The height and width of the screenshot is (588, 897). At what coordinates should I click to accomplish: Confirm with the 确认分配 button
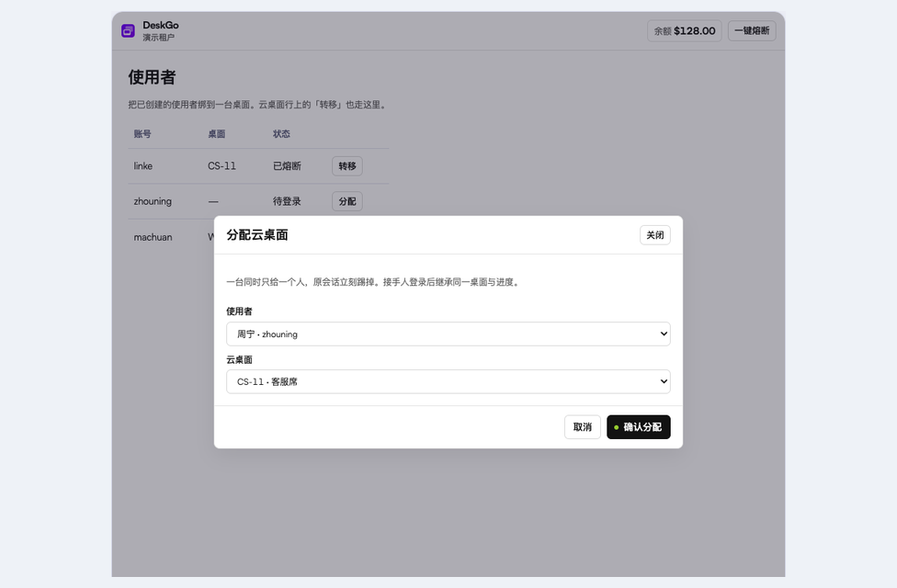(x=639, y=426)
